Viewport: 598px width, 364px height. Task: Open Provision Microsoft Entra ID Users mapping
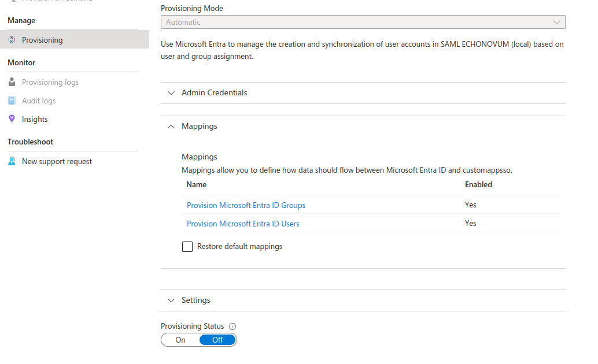(243, 224)
